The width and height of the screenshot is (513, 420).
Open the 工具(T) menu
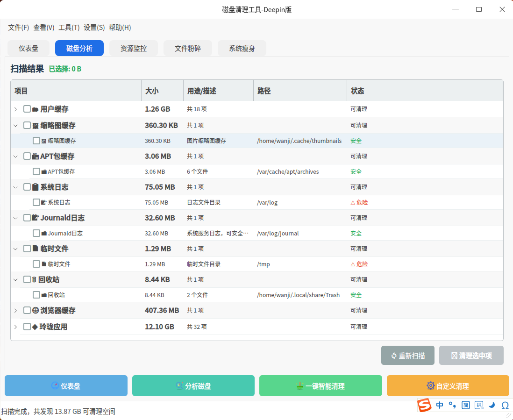[x=69, y=28]
